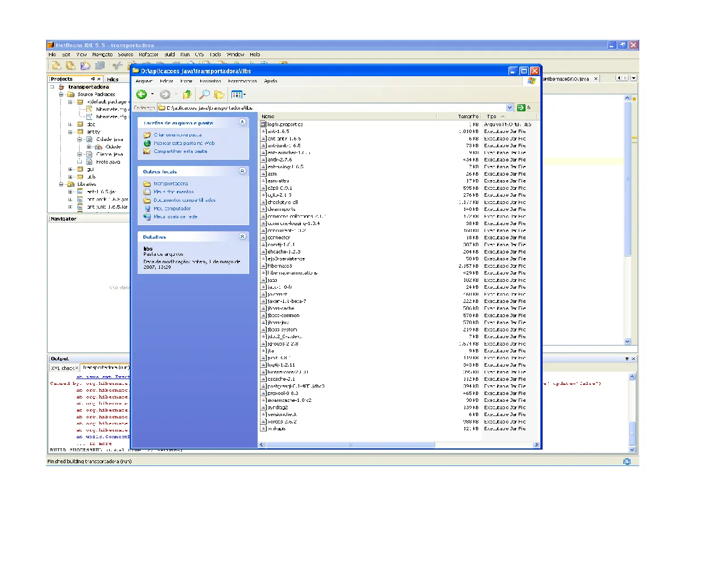The image size is (728, 582).
Task: Go back in the Explorer window
Action: (142, 94)
